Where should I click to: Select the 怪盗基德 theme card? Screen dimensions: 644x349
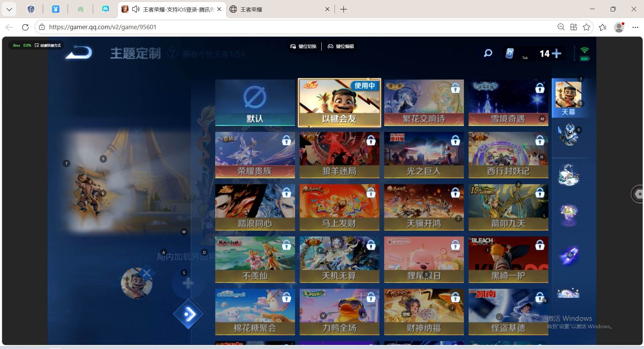coord(508,312)
